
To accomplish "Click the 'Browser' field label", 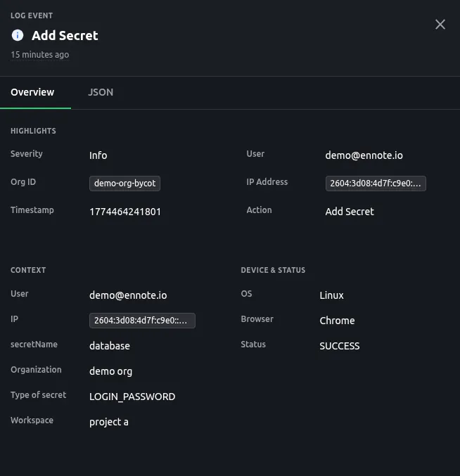I will (257, 319).
